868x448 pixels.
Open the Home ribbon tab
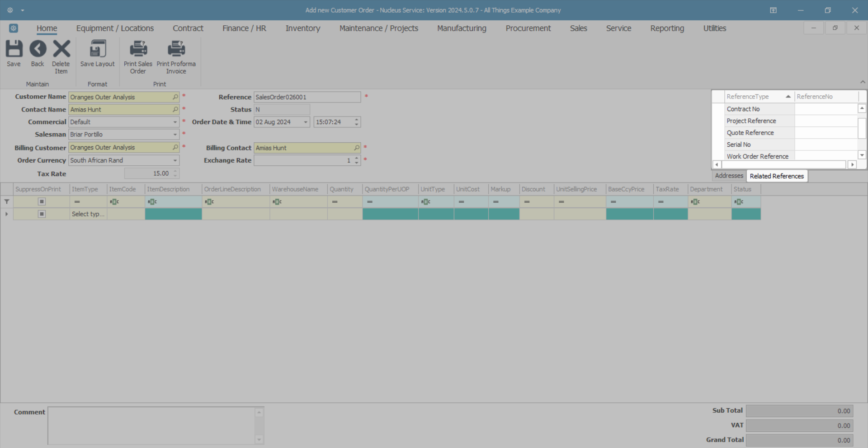[x=47, y=28]
